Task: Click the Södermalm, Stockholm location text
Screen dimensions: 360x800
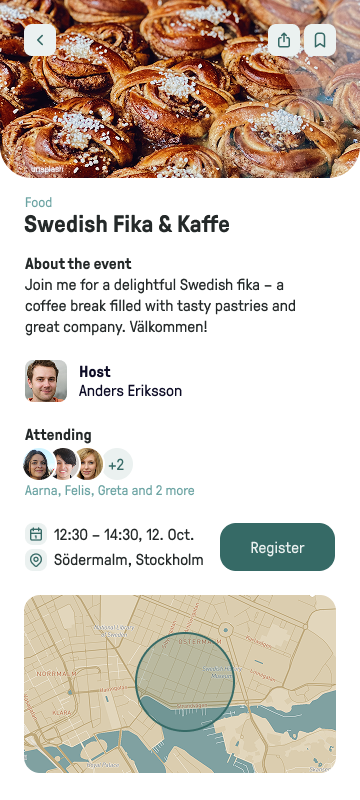Action: click(128, 560)
